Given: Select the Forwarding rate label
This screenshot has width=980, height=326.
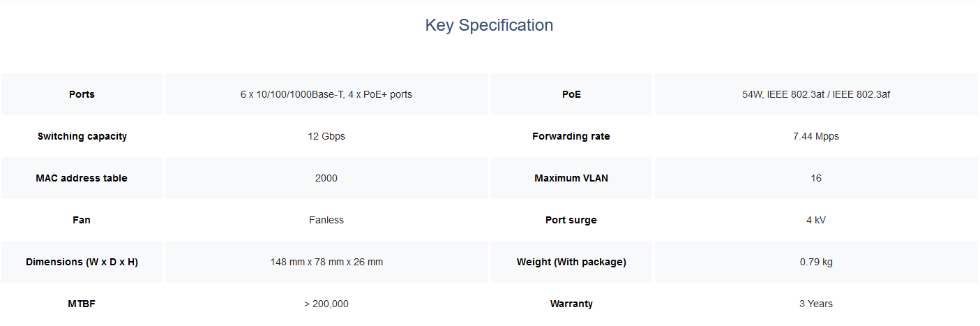Looking at the screenshot, I should pyautogui.click(x=571, y=136).
